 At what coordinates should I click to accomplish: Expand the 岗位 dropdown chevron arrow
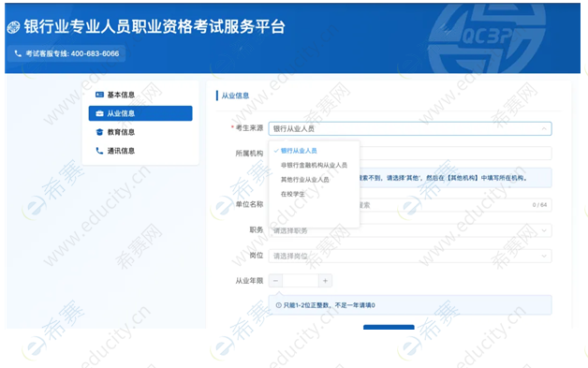[544, 256]
